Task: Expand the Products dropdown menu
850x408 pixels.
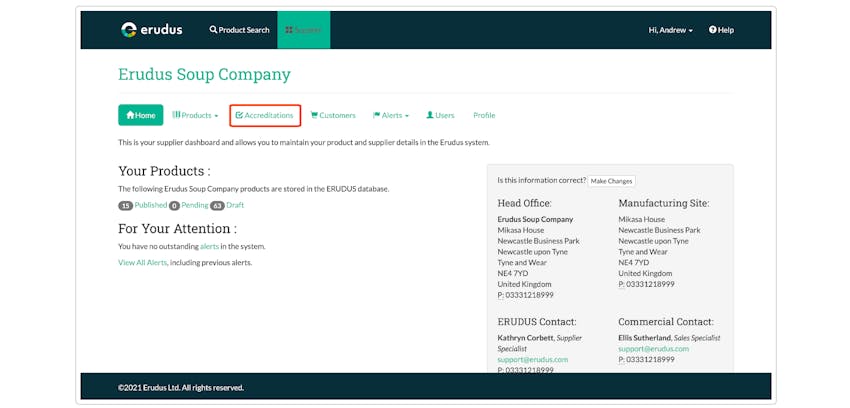Action: click(195, 115)
